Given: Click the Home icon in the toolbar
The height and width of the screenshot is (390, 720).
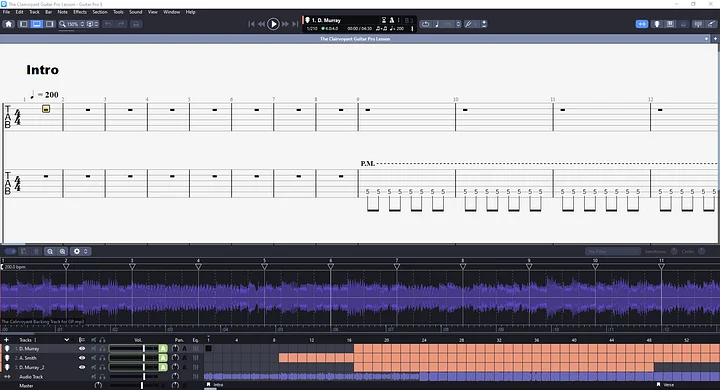Looking at the screenshot, I should point(8,24).
